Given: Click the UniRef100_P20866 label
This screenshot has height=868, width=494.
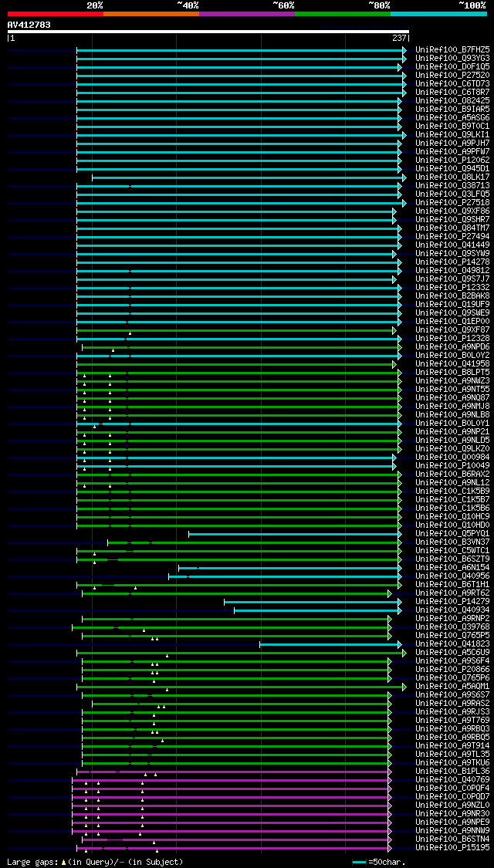Looking at the screenshot, I should (x=452, y=670).
